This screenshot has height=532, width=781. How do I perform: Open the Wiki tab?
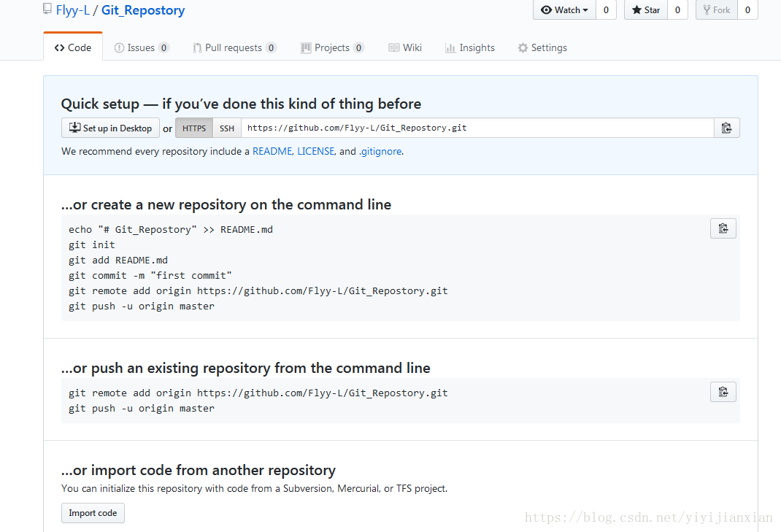[405, 48]
